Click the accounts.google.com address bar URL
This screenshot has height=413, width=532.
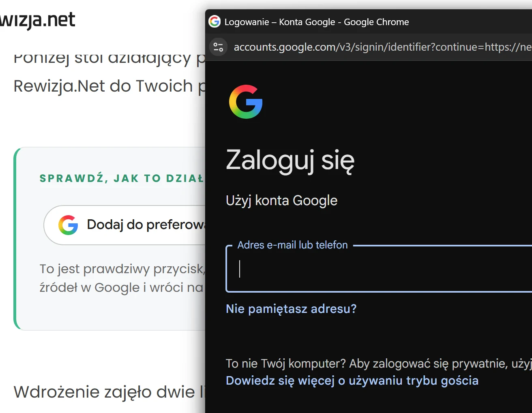(382, 47)
